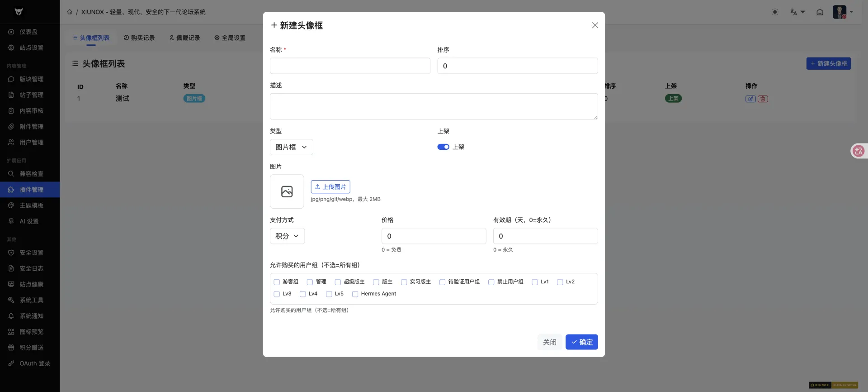Screen dimensions: 868x392
Task: Click the floating translate widget icon
Action: pyautogui.click(x=859, y=151)
